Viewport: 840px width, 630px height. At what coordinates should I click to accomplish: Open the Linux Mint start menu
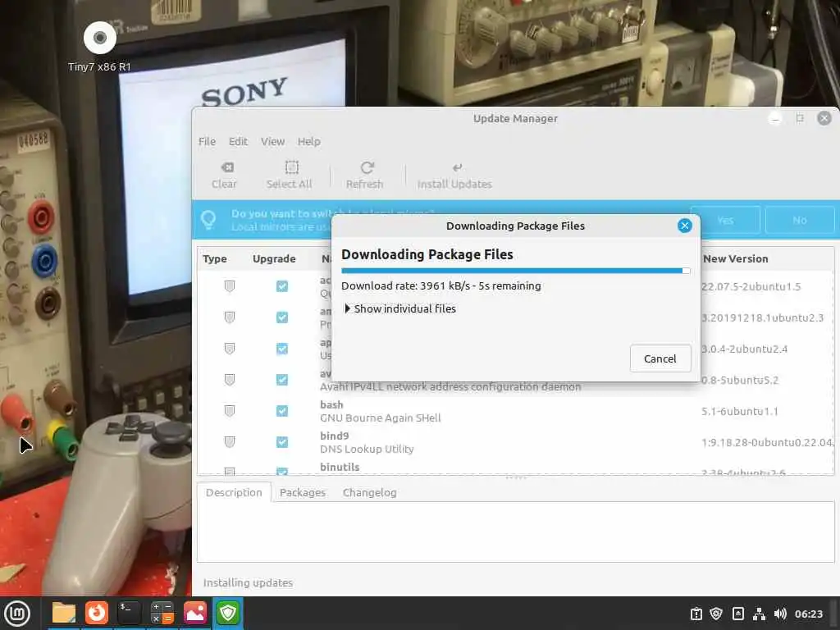coord(17,614)
